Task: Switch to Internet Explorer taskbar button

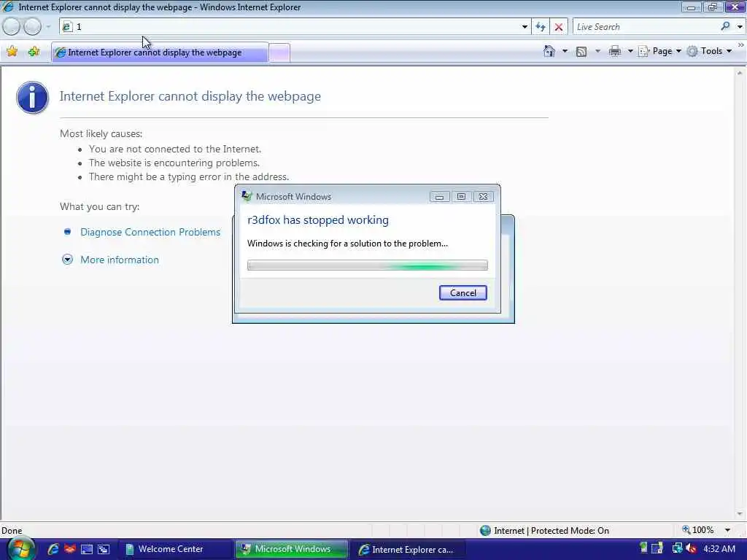Action: [409, 549]
